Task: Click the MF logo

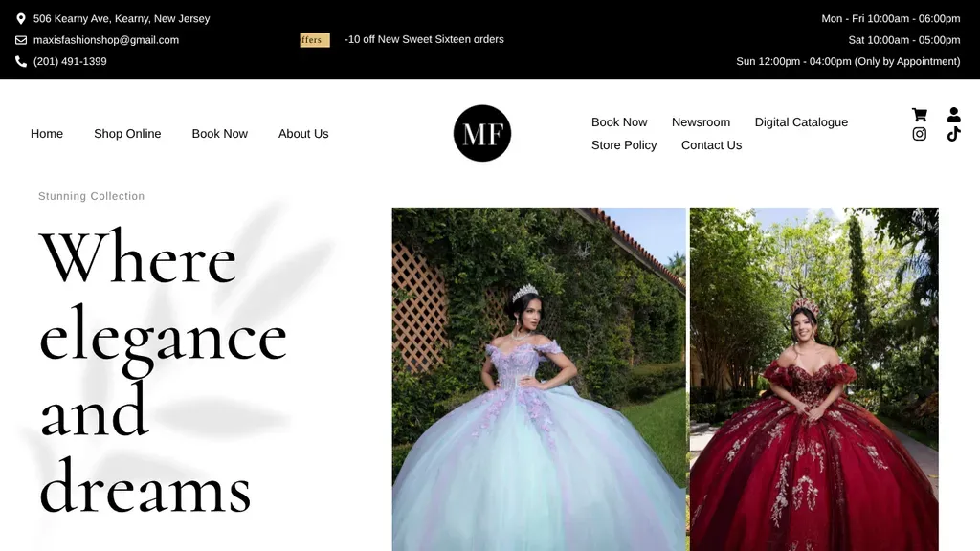Action: point(482,133)
